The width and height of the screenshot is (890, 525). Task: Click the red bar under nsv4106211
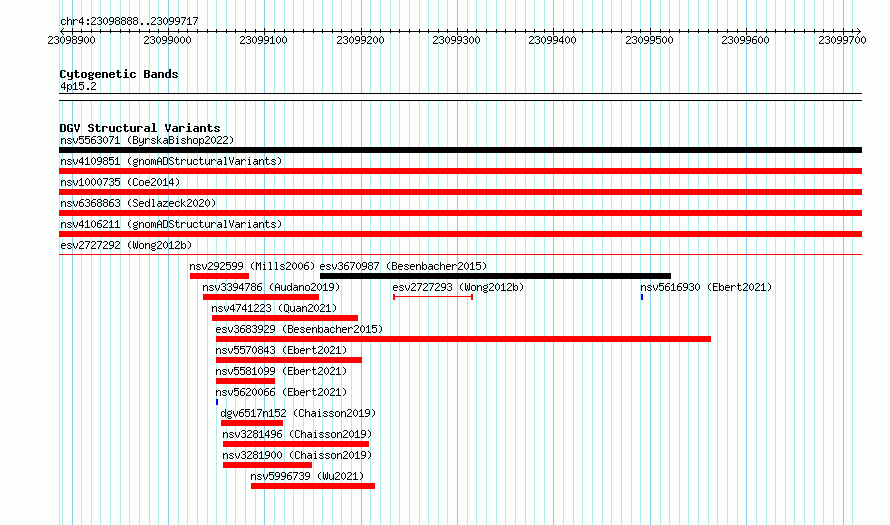tap(460, 234)
